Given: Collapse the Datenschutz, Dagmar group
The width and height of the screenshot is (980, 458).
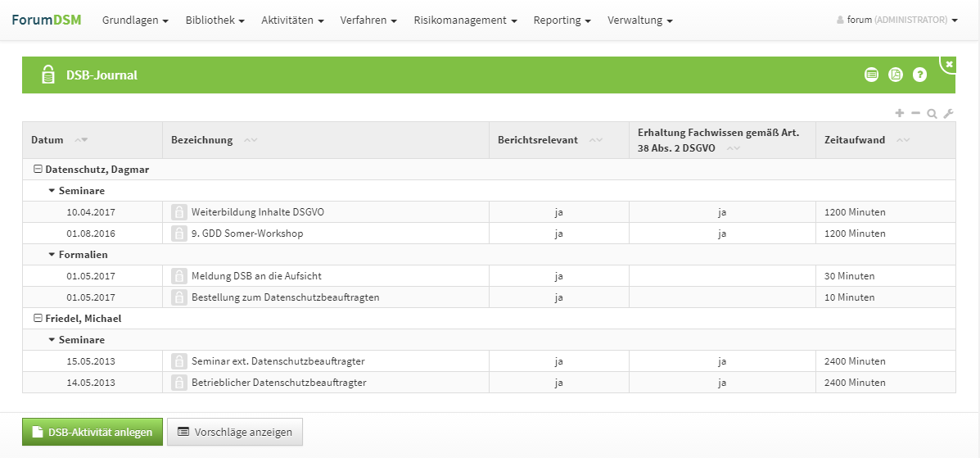Looking at the screenshot, I should click(x=38, y=169).
